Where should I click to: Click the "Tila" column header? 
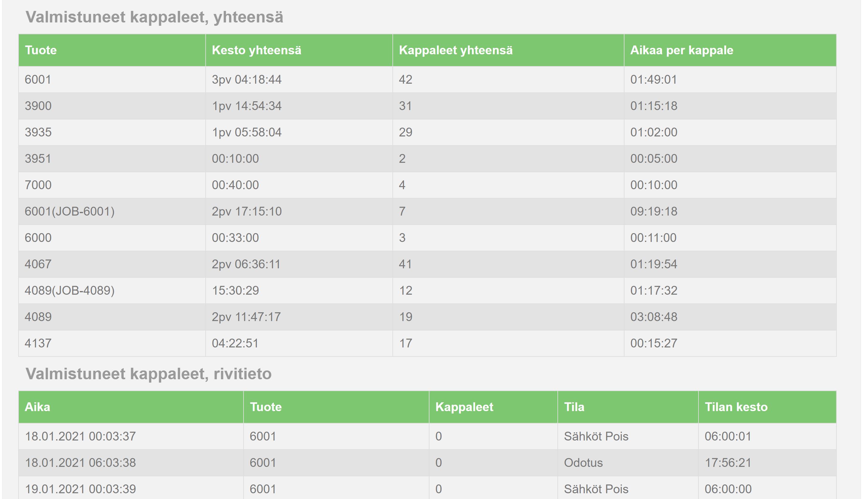tap(574, 407)
